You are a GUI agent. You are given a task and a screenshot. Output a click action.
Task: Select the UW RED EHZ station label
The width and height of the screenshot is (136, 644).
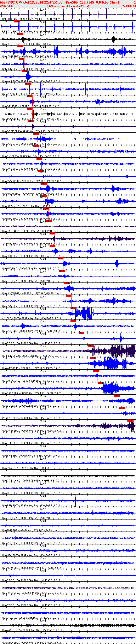(x=31, y=606)
